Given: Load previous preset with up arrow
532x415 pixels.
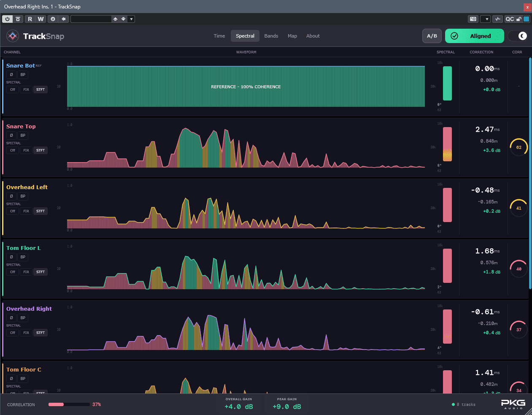Looking at the screenshot, I should click(115, 19).
